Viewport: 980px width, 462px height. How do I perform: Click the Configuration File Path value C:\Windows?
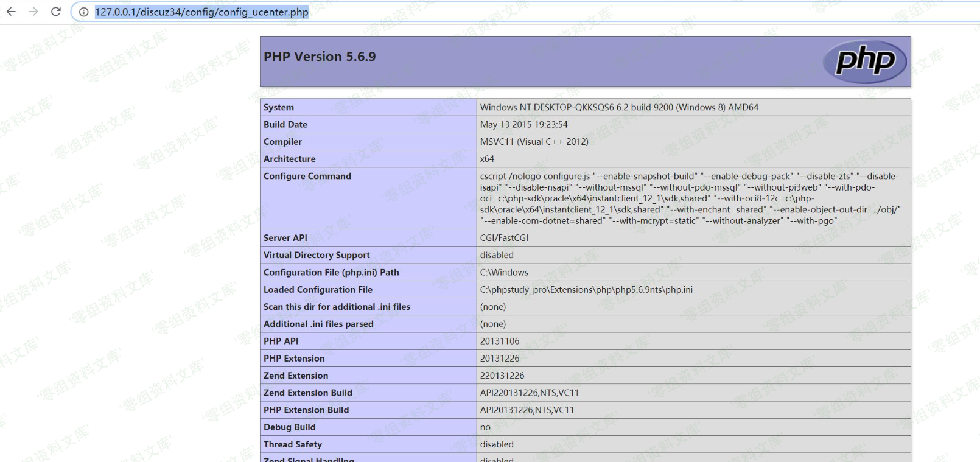pyautogui.click(x=504, y=273)
